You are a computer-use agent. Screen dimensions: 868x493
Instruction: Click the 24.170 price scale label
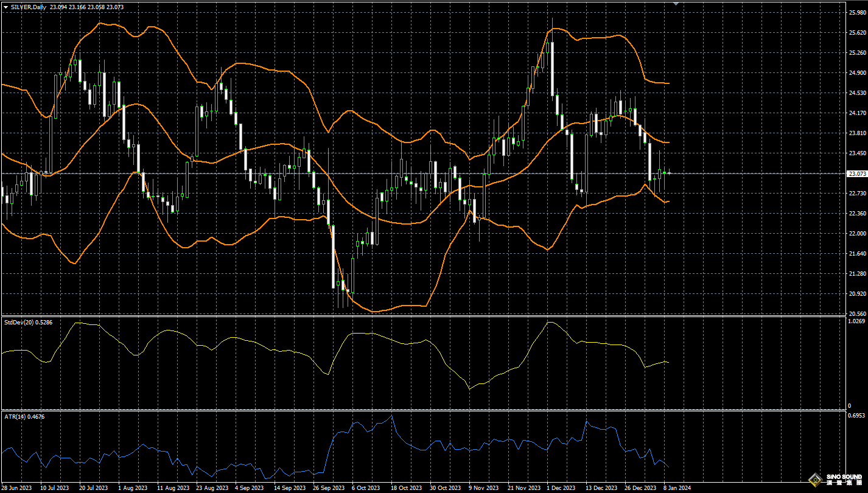(x=856, y=113)
